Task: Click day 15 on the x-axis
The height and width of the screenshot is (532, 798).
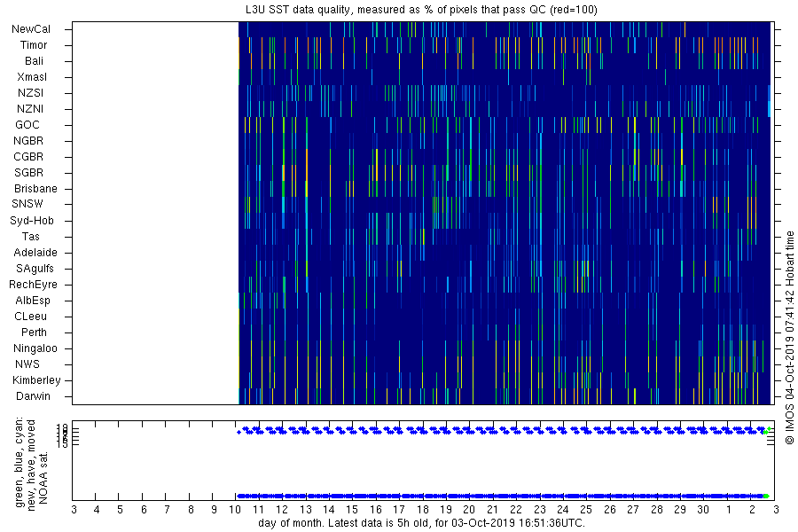Action: [x=352, y=510]
